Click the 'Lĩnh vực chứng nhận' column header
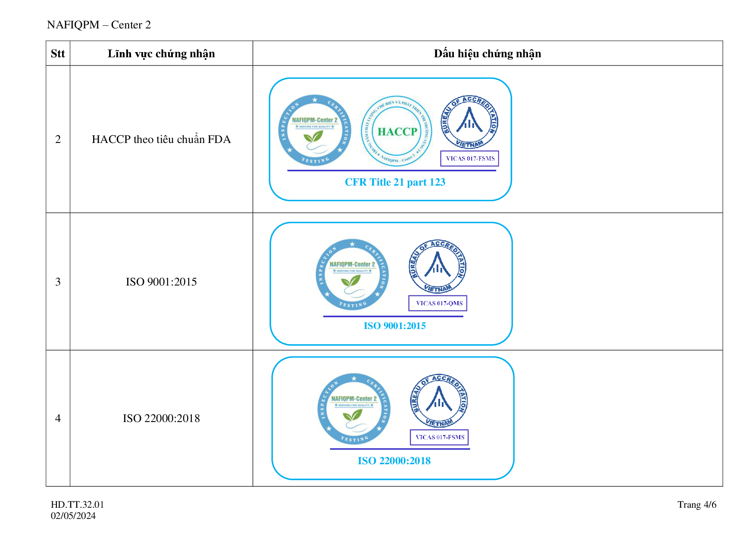 coord(161,54)
